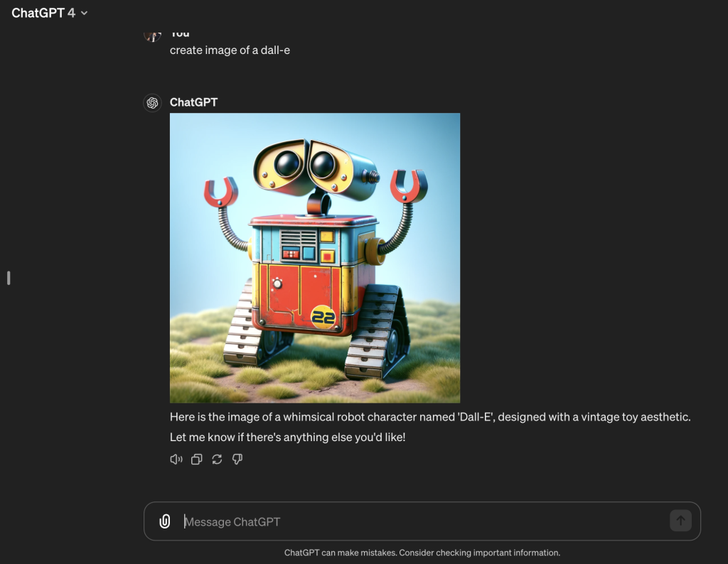
Task: Click the ChatGPT logo avatar
Action: click(152, 103)
